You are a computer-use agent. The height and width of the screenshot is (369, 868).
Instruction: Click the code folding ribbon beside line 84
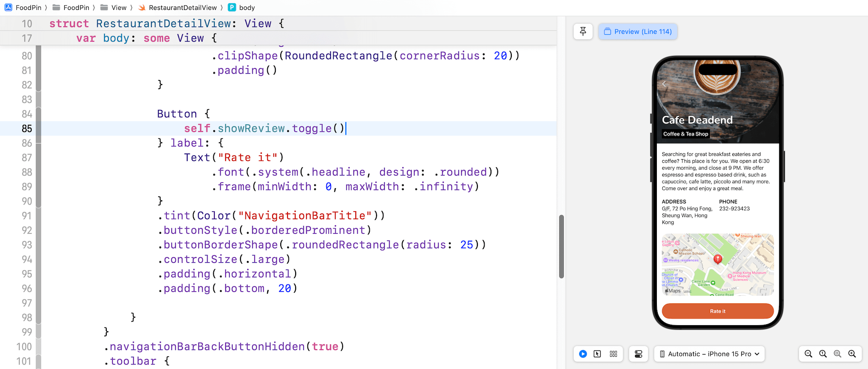click(x=39, y=114)
